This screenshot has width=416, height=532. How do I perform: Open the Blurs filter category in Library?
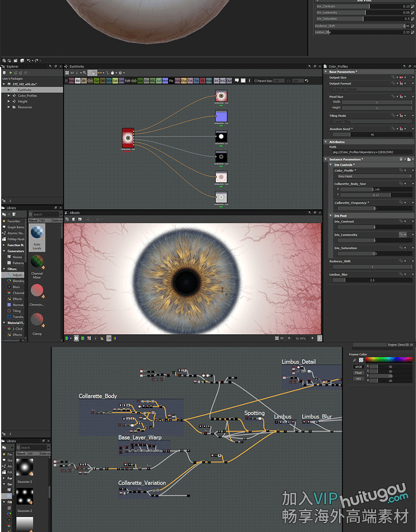click(17, 287)
